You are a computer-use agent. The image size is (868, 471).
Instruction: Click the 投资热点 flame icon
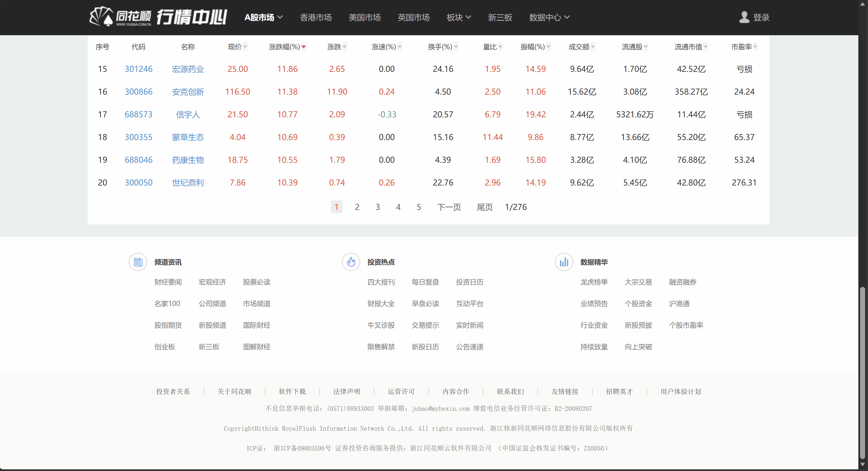click(x=351, y=262)
